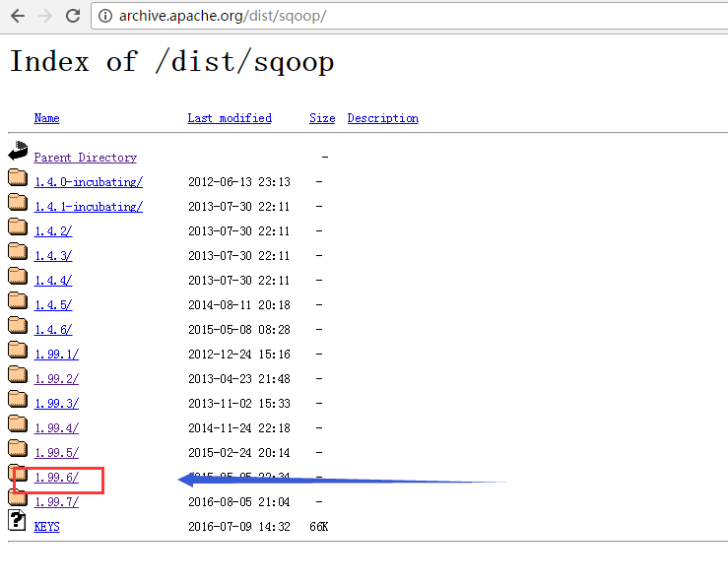Click the date 2014-08-11 20:18
The height and width of the screenshot is (583, 728).
239,305
